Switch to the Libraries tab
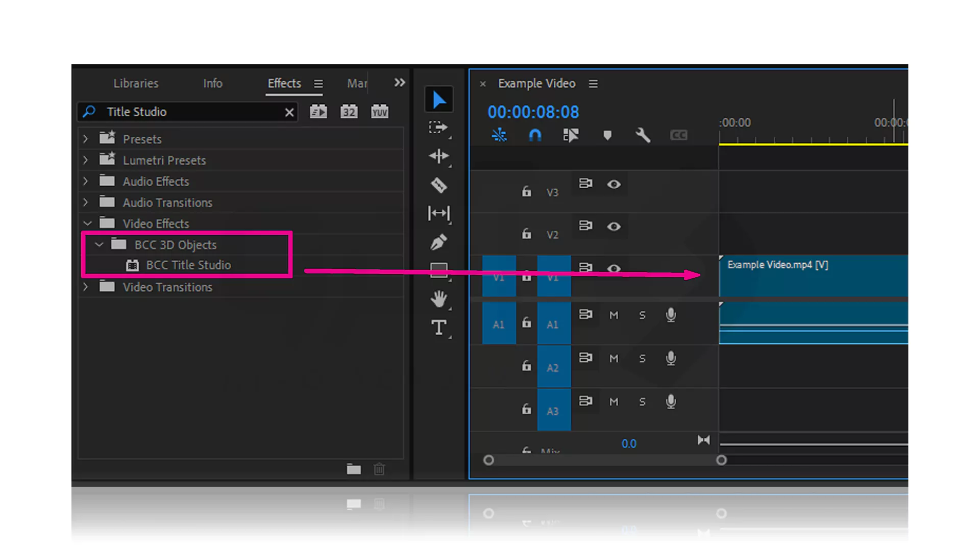Screen dimensions: 980x551 point(136,83)
